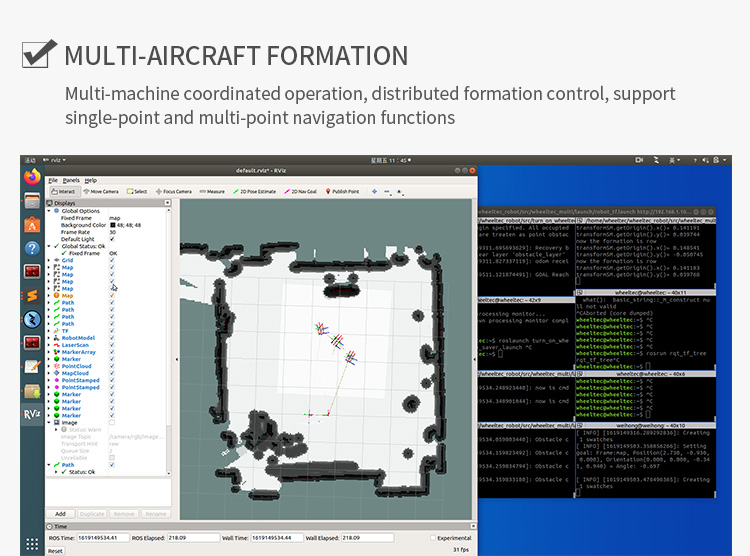The image size is (750, 556).
Task: Choose the Focus Camera tool
Action: pyautogui.click(x=176, y=191)
